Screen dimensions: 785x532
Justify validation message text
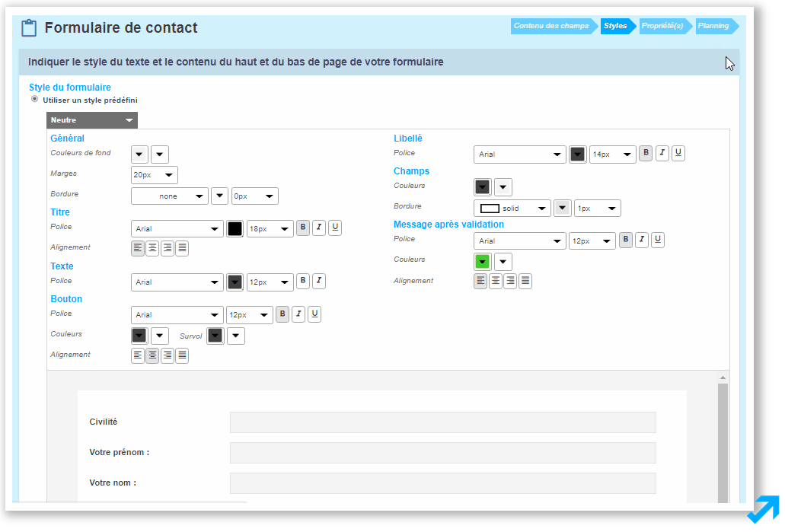click(x=525, y=282)
